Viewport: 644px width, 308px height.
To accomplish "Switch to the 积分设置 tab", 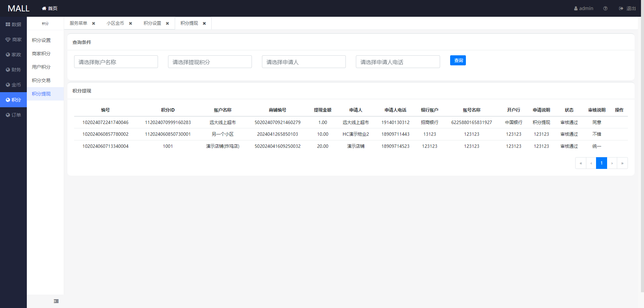I will [x=152, y=23].
